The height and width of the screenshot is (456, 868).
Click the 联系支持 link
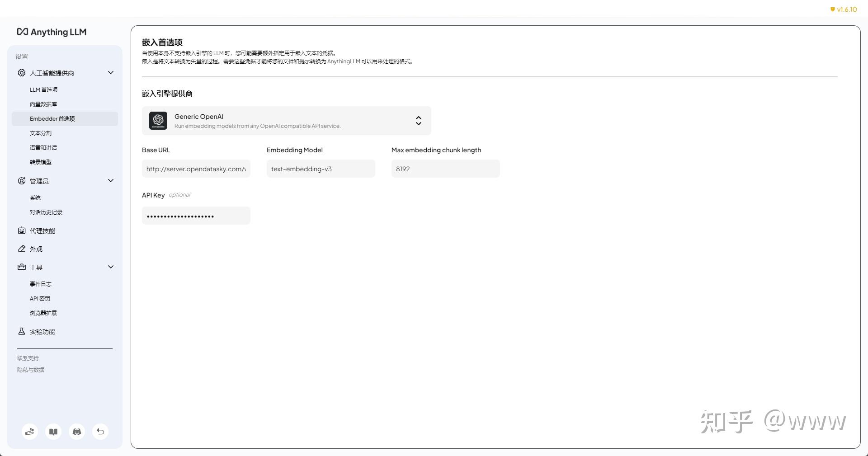click(x=28, y=358)
